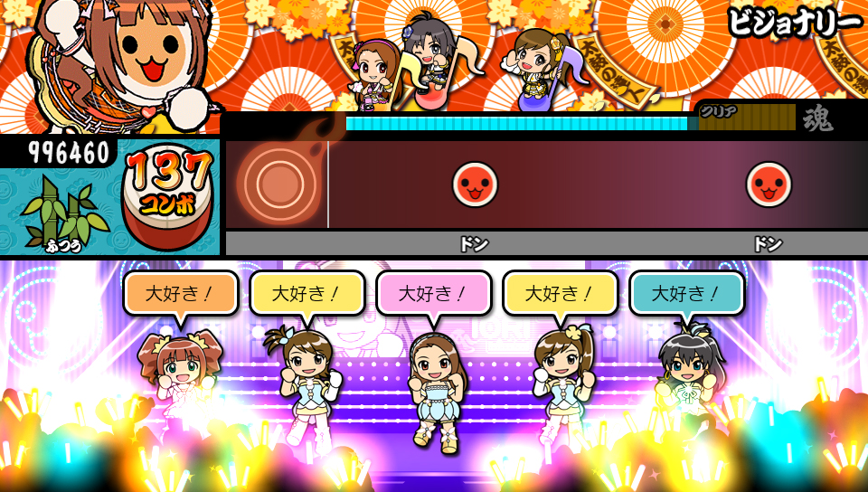Click the score display 996460

[70, 152]
